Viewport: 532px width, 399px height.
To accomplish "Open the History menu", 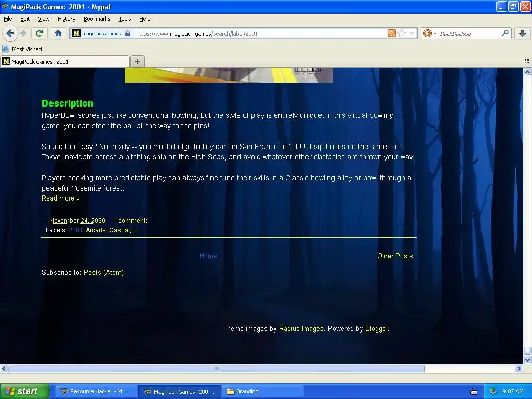I will click(x=66, y=19).
